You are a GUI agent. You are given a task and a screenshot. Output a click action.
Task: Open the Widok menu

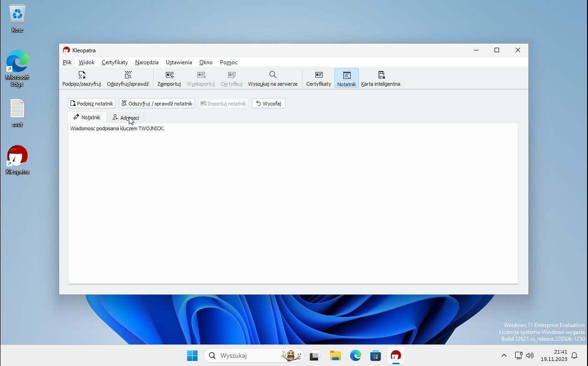86,62
